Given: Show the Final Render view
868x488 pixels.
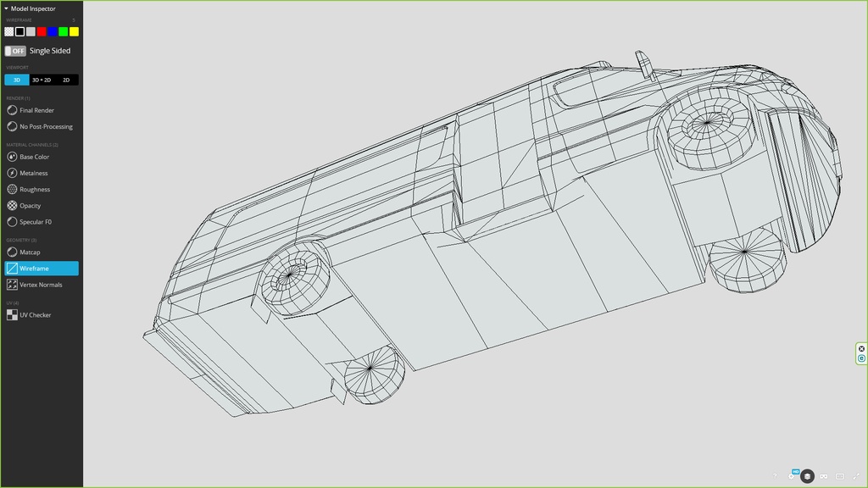Looking at the screenshot, I should click(x=36, y=110).
